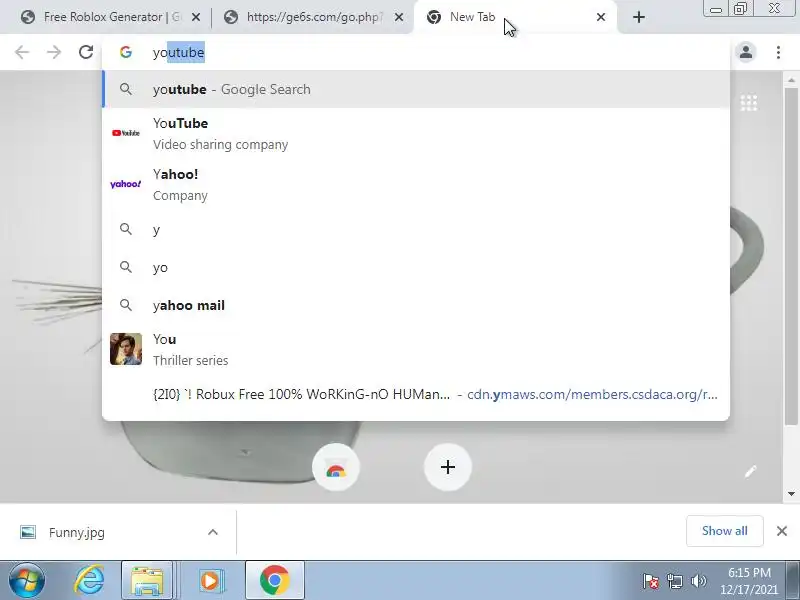
Task: Choose Yahoo! Company suggestion
Action: [x=416, y=184]
